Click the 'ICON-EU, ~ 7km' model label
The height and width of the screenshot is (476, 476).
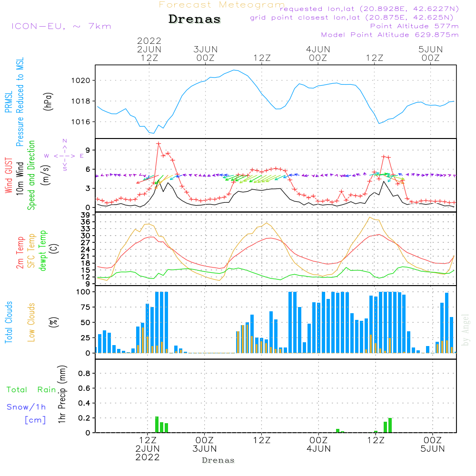click(61, 26)
